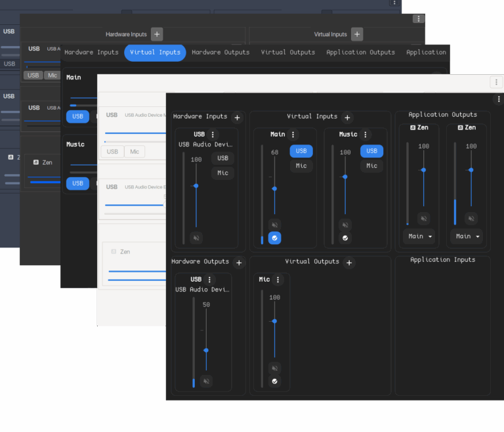Toggle USB routing on USB hardware input
Screen dimensions: 504x432
pyautogui.click(x=222, y=158)
